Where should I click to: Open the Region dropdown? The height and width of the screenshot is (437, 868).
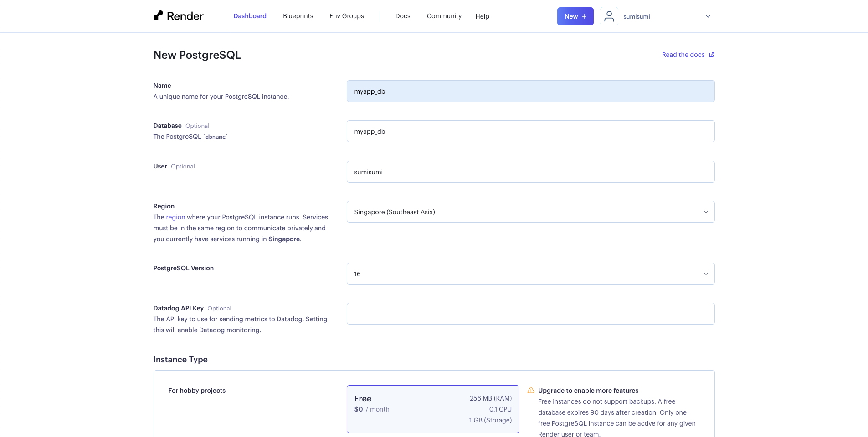point(530,212)
